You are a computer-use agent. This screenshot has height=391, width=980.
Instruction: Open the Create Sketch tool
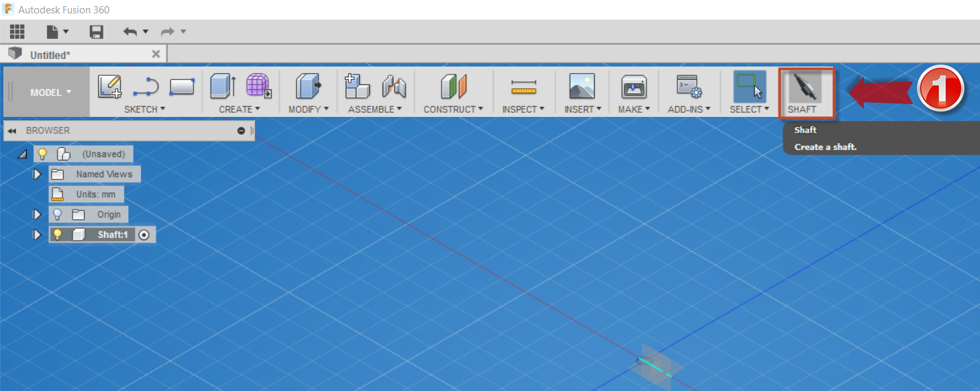click(x=110, y=87)
